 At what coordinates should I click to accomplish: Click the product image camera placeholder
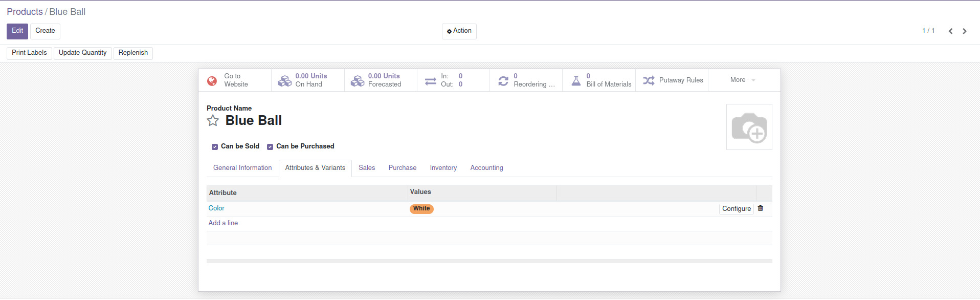(749, 127)
